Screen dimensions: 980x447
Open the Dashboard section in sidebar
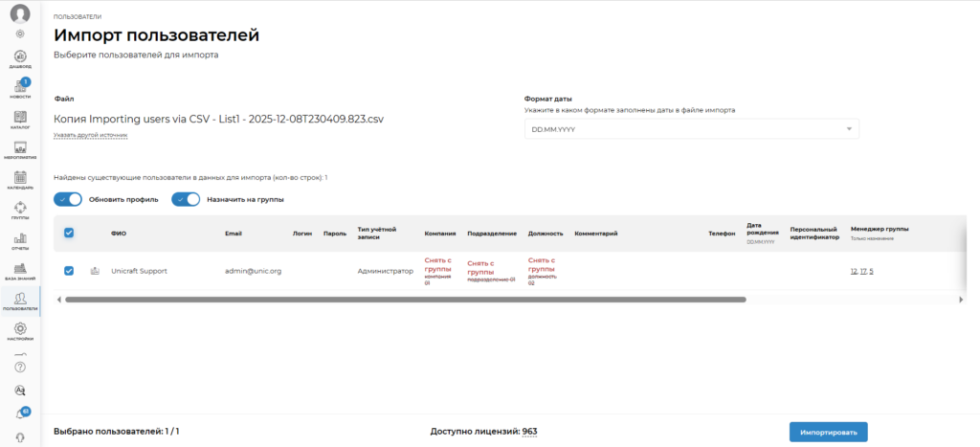click(20, 59)
